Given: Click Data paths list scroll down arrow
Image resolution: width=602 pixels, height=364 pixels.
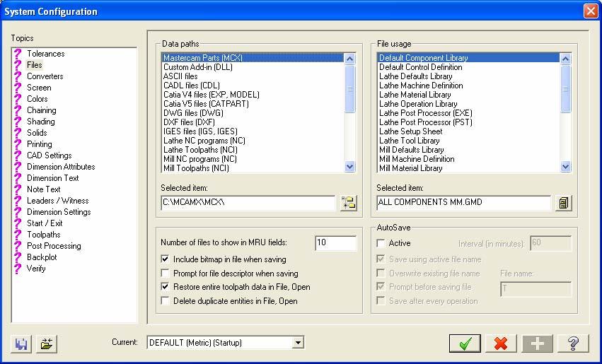Looking at the screenshot, I should click(x=349, y=167).
